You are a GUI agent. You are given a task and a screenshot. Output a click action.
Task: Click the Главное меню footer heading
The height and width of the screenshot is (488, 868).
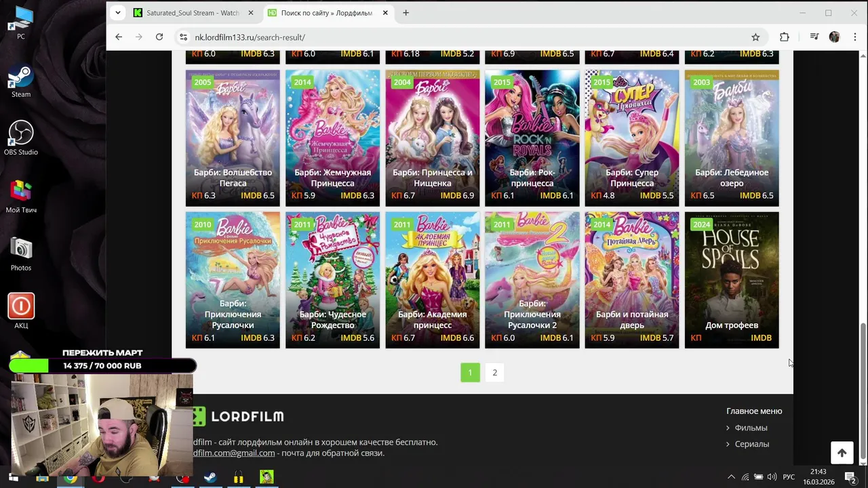point(754,411)
